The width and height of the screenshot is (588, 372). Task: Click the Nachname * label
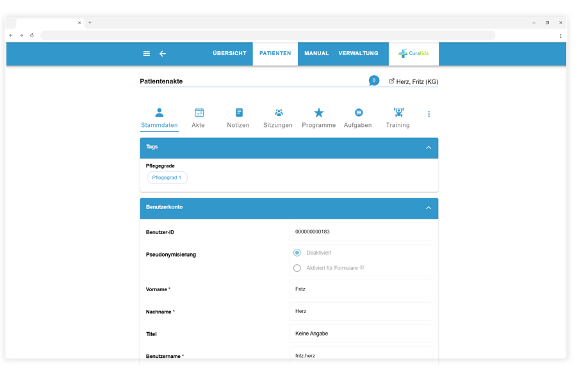[161, 312]
